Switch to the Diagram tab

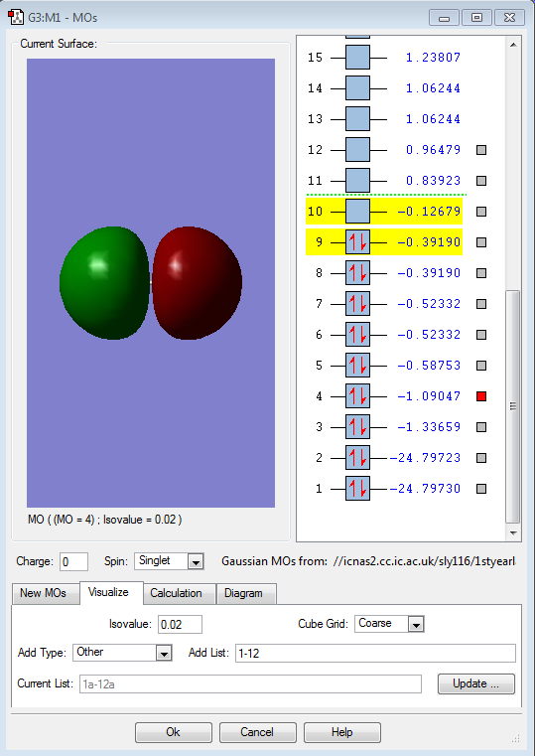[x=243, y=593]
